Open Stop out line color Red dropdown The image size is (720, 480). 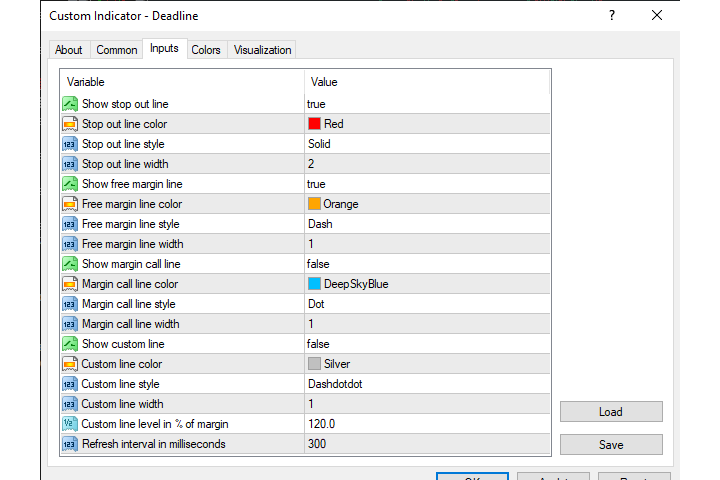pyautogui.click(x=427, y=124)
